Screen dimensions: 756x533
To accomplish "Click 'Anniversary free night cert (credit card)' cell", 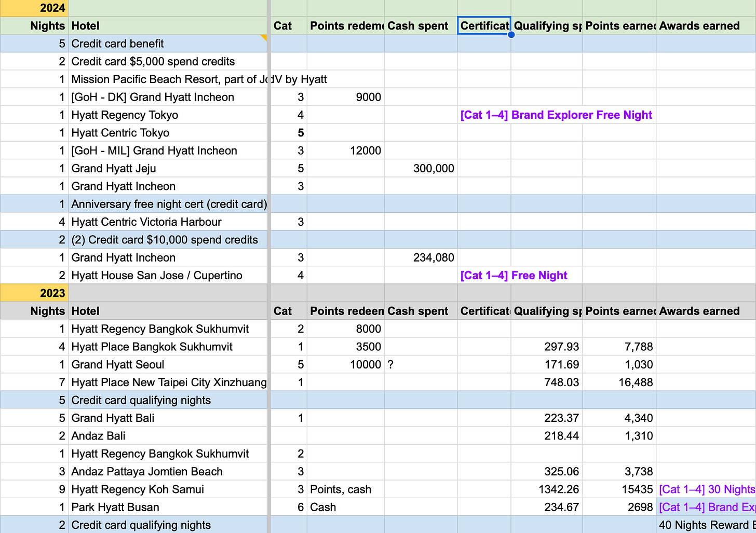I will [x=168, y=204].
